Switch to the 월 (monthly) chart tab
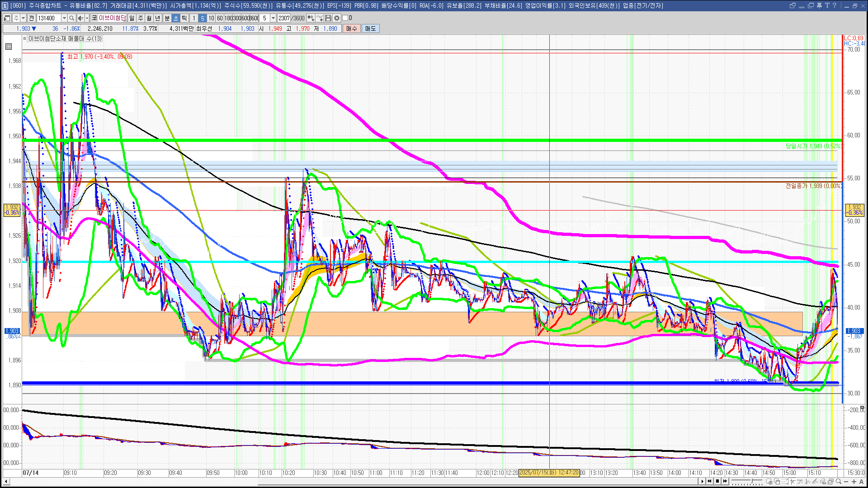 (149, 18)
